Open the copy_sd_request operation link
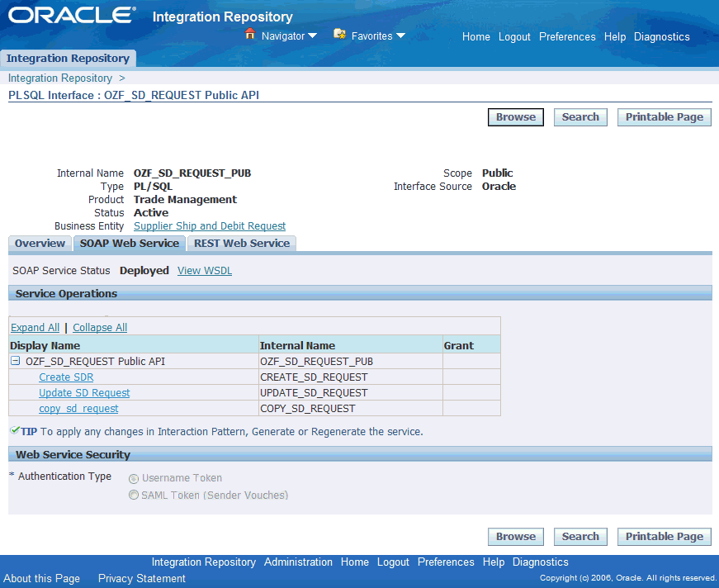 coord(78,408)
